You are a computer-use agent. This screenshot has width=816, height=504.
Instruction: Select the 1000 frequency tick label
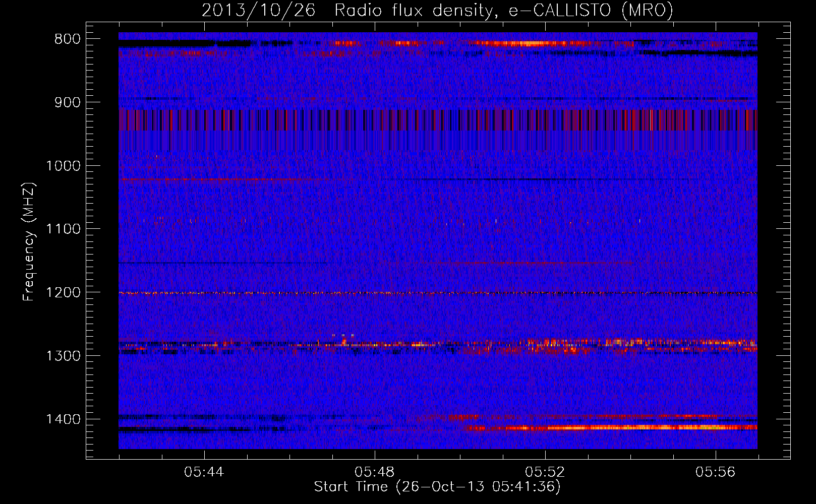coord(63,166)
